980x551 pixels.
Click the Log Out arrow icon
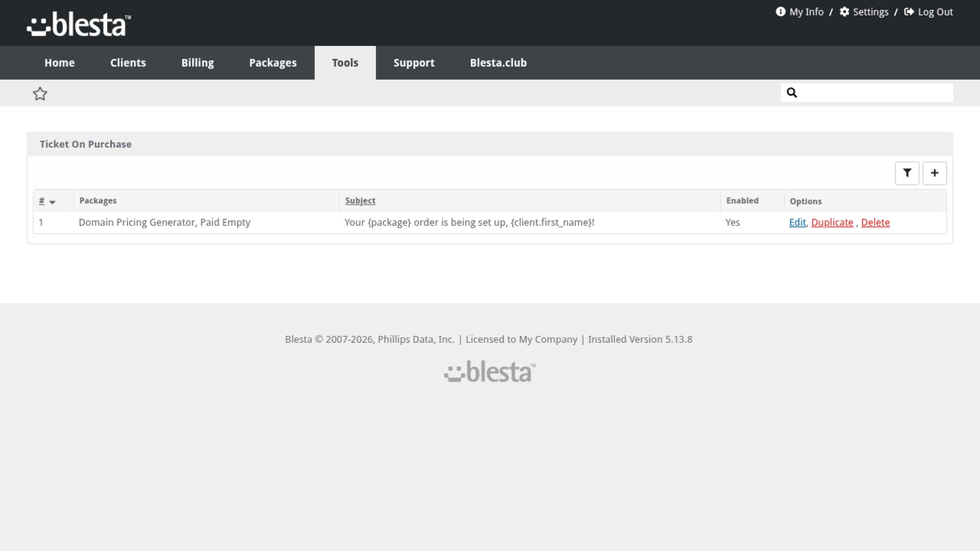click(909, 12)
